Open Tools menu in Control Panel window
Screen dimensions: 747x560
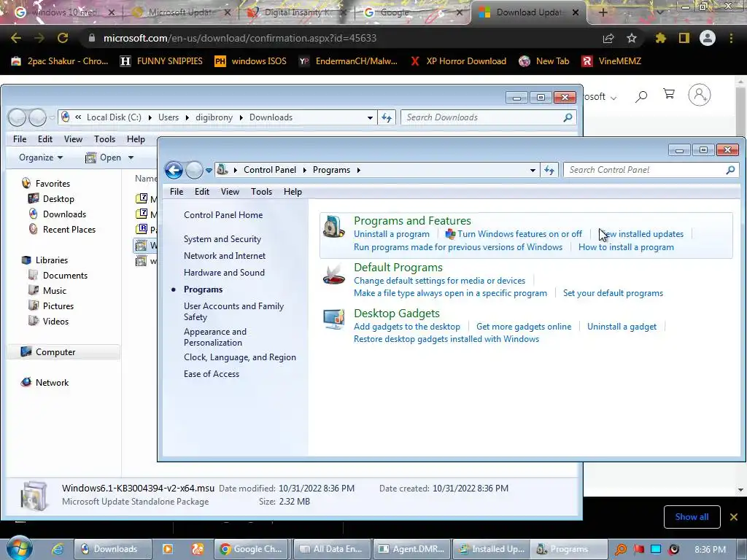coord(261,192)
